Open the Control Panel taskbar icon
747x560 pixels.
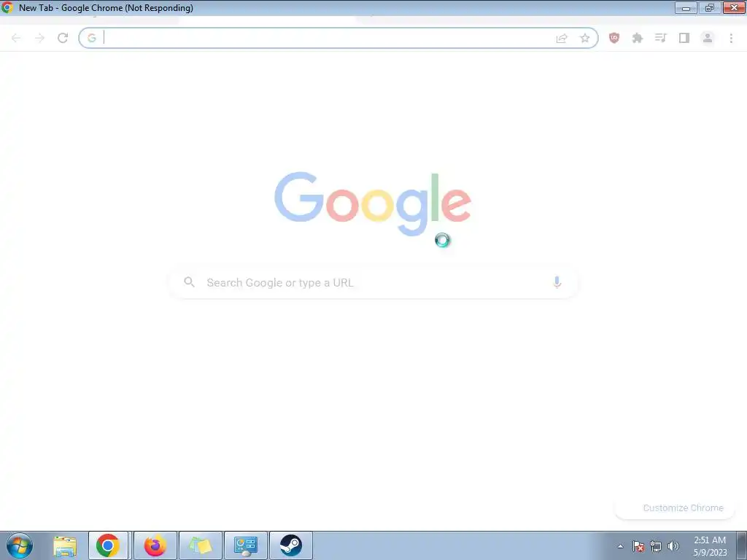(246, 545)
